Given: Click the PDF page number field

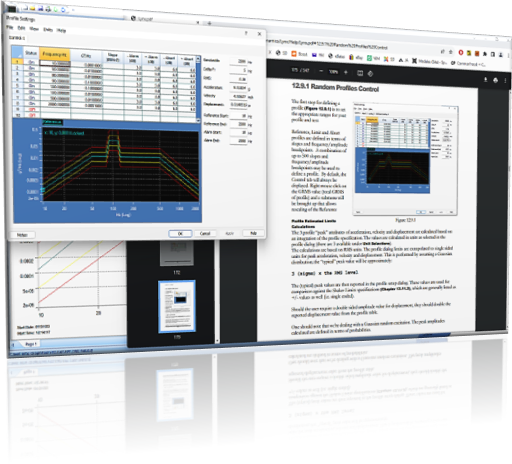Looking at the screenshot, I should click(x=294, y=70).
